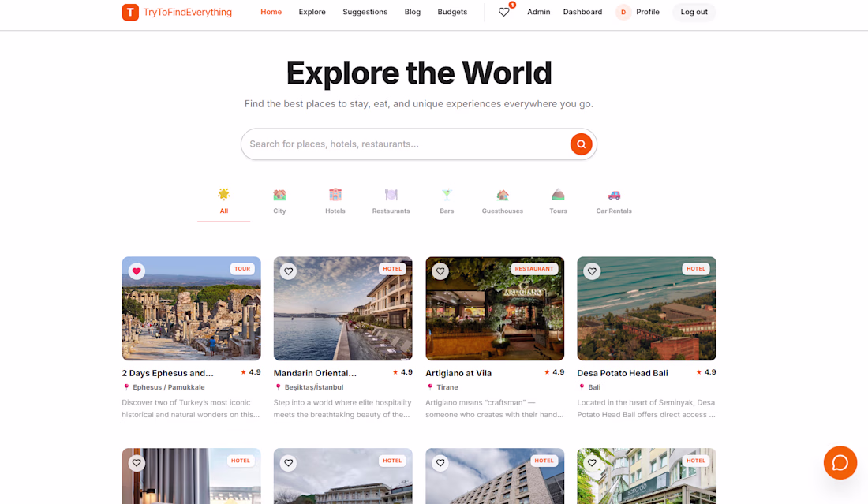Favorite the hotel card below Desa Potato Head

pos(592,462)
